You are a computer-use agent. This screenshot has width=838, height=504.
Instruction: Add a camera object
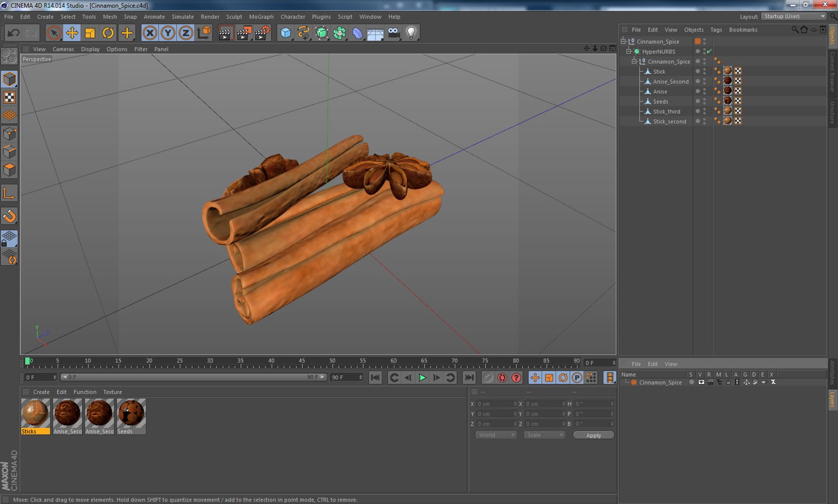tap(394, 33)
